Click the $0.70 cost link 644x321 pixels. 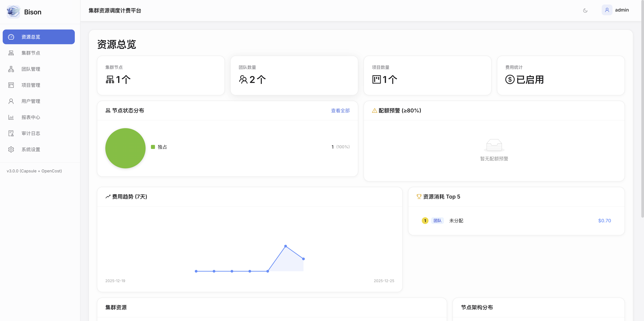coord(604,221)
